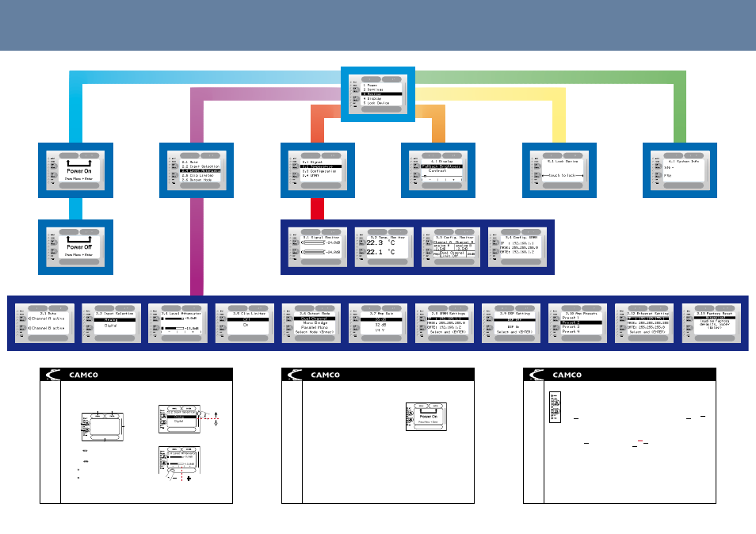756x534 pixels.
Task: Click the 'Contrast' label in the Display screen
Action: coord(437,170)
